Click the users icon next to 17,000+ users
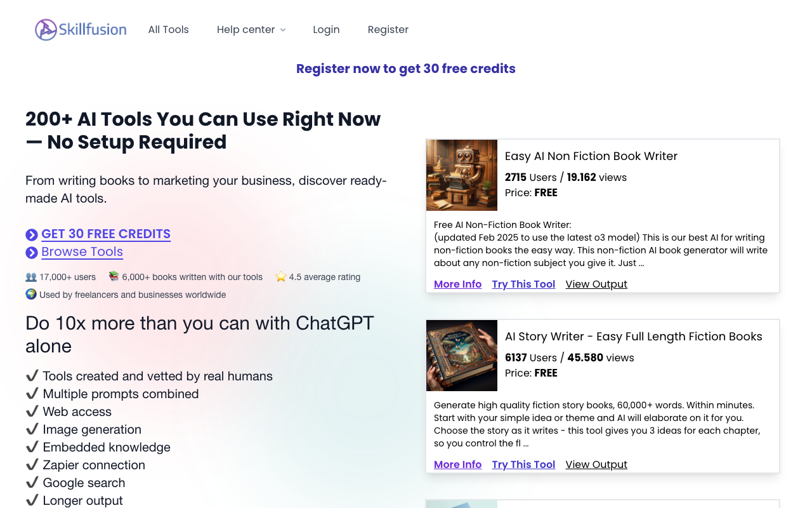This screenshot has width=812, height=508. point(31,277)
